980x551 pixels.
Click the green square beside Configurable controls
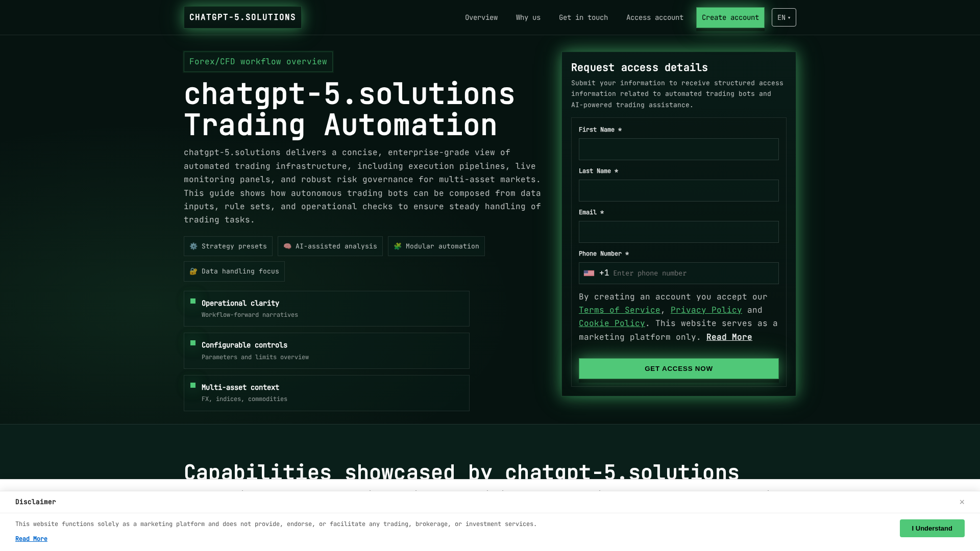(193, 343)
